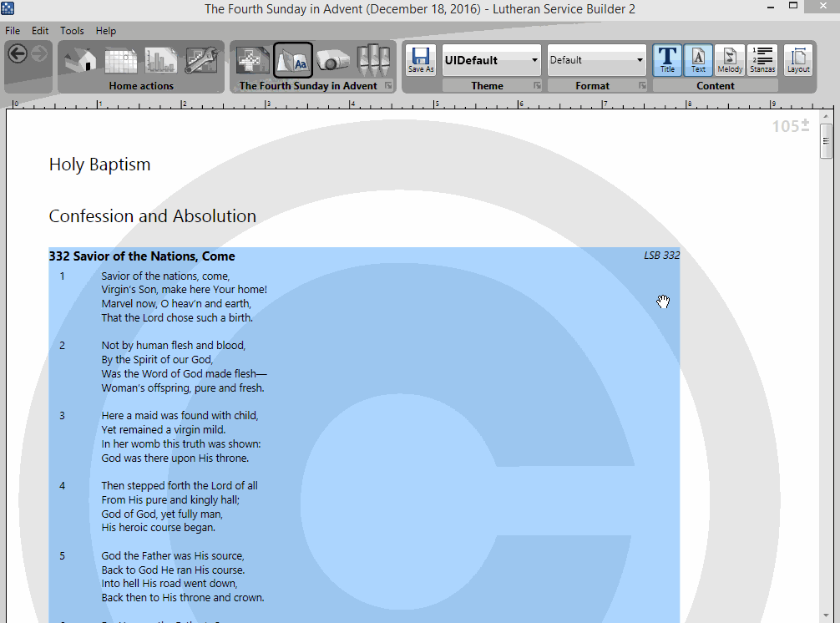This screenshot has height=623, width=840.
Task: Select the booklet 'Aa' print icon
Action: click(292, 59)
